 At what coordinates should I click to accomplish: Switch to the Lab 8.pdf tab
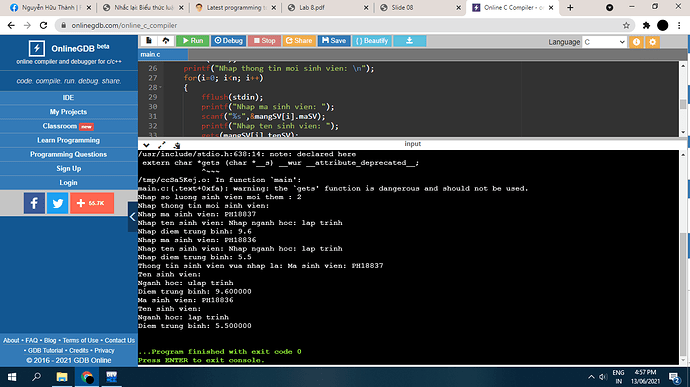[x=328, y=7]
